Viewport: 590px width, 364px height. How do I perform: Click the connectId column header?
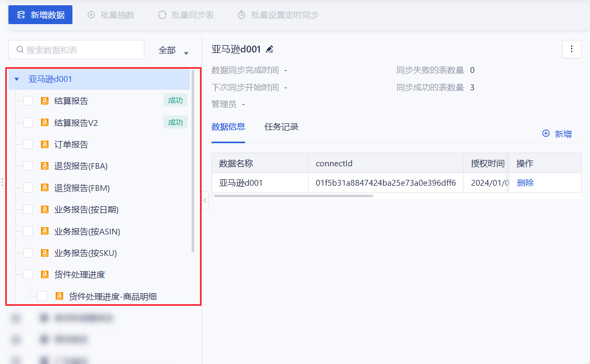pos(386,163)
